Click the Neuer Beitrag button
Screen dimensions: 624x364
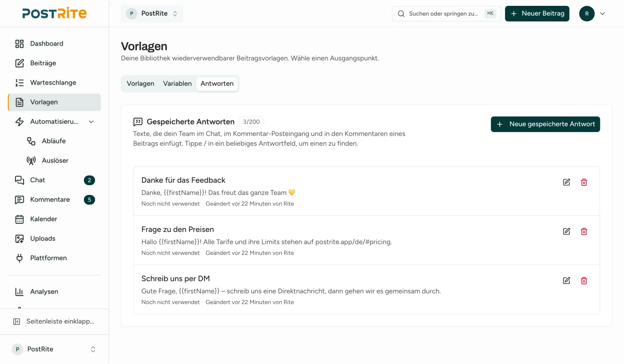tap(537, 14)
